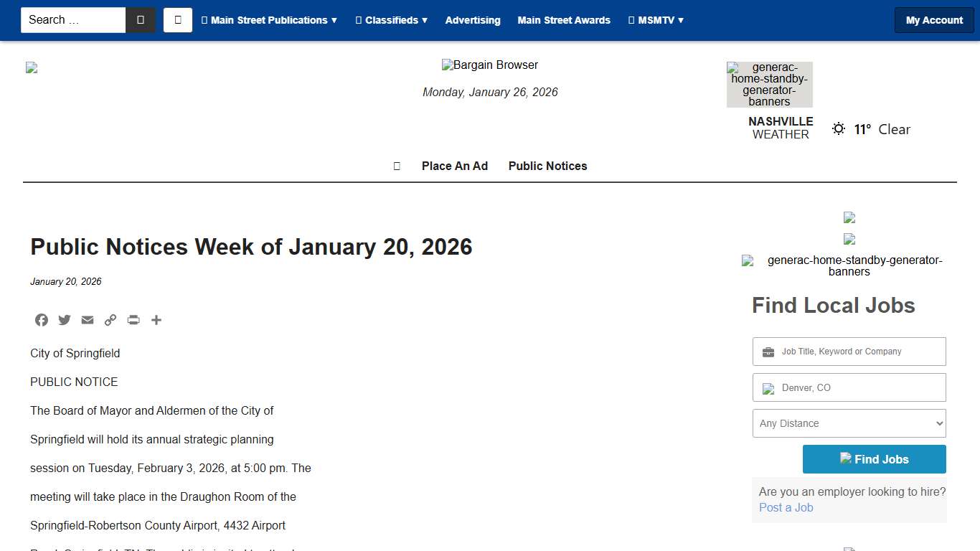Go to Public Notices section
This screenshot has height=551, width=980.
click(x=547, y=166)
